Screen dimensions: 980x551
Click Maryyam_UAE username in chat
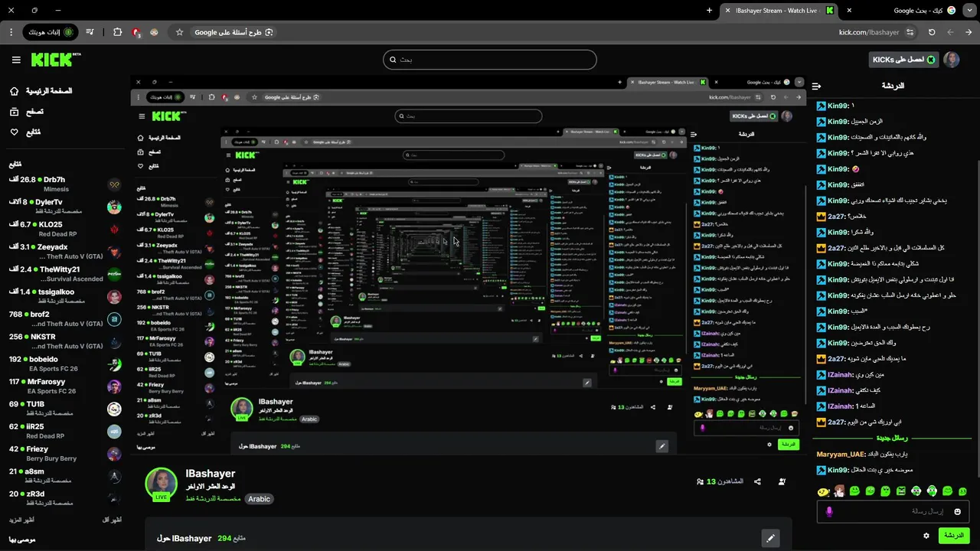(x=841, y=454)
